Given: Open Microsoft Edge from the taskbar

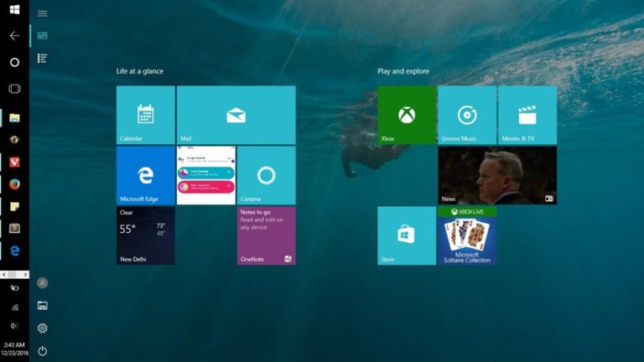Looking at the screenshot, I should click(x=14, y=251).
